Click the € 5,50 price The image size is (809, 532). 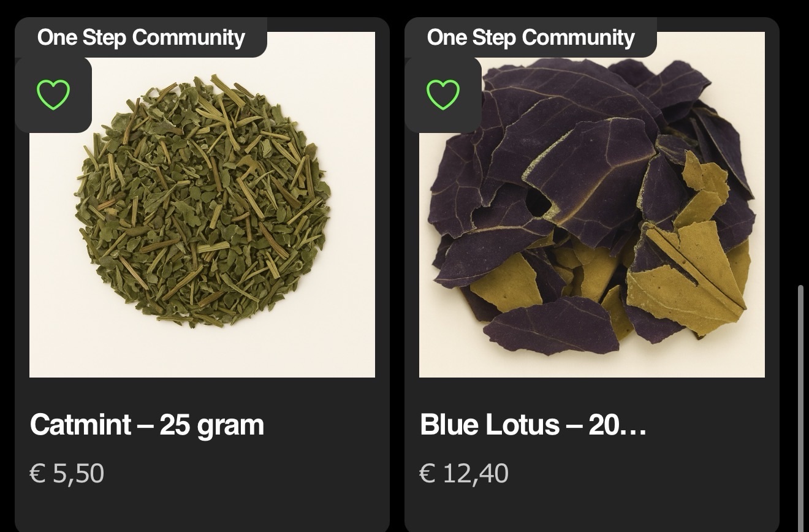pyautogui.click(x=67, y=473)
